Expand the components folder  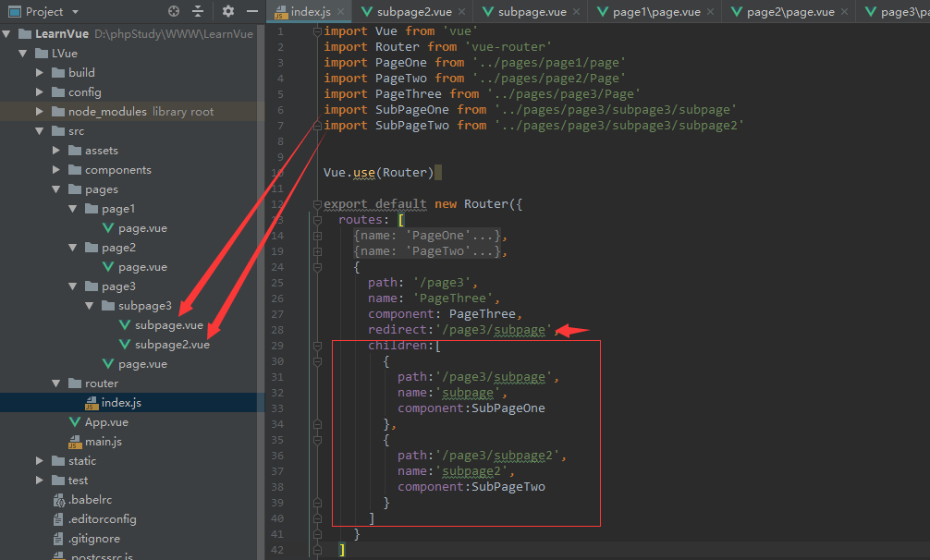click(55, 170)
